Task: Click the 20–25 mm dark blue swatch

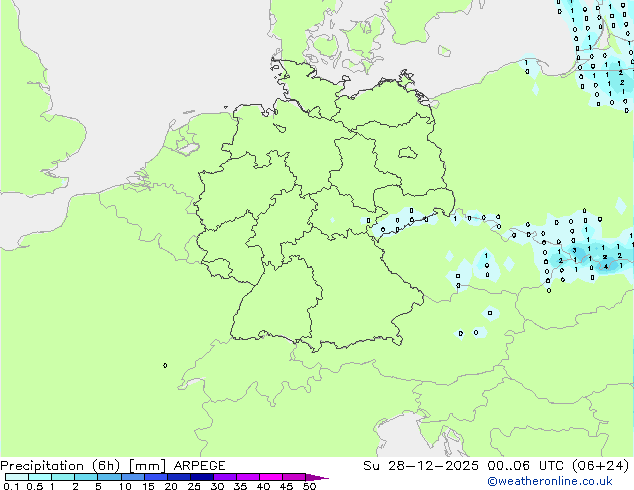Action: point(179,477)
